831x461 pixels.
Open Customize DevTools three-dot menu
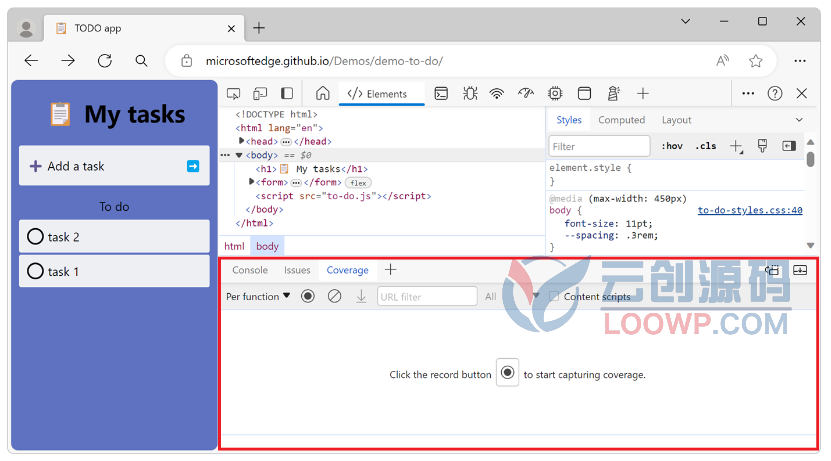(748, 94)
